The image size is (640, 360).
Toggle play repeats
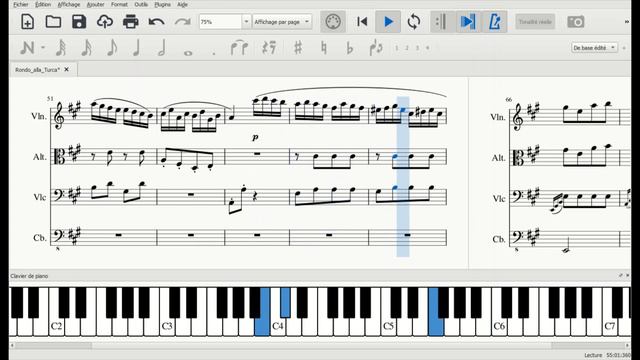point(441,22)
